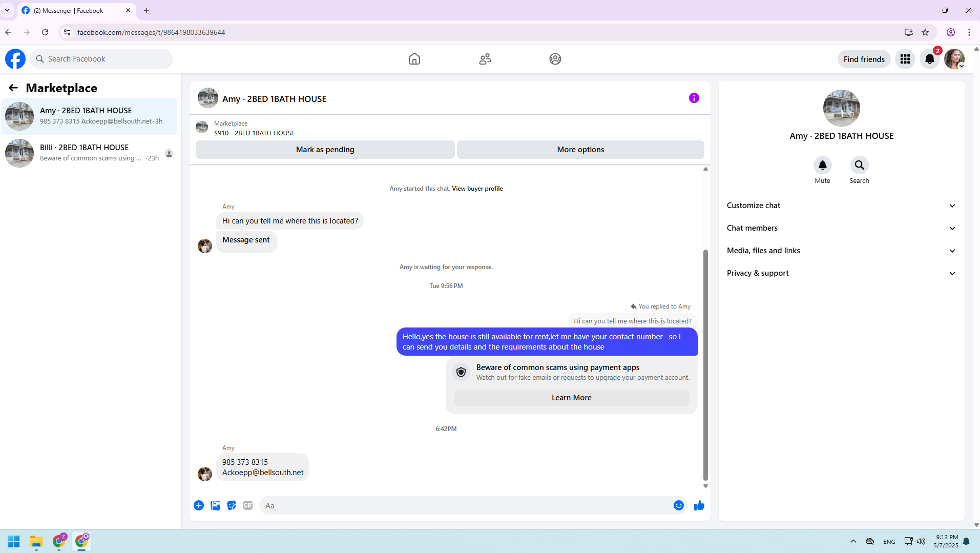Open File Explorer from taskbar
The height and width of the screenshot is (553, 980).
click(x=36, y=541)
